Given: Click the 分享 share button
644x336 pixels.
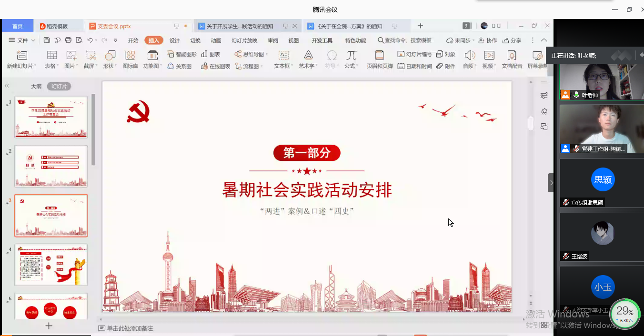Looking at the screenshot, I should coord(512,40).
